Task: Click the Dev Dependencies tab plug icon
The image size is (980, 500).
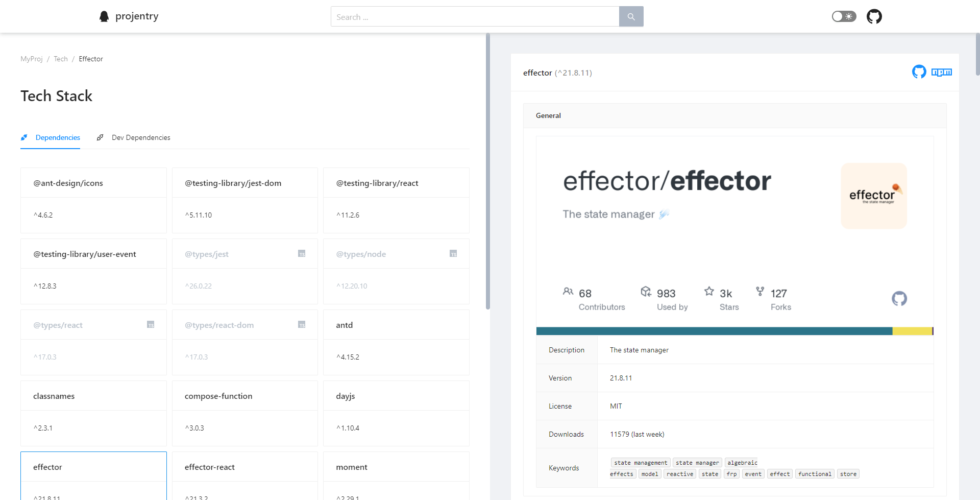Action: pos(100,137)
